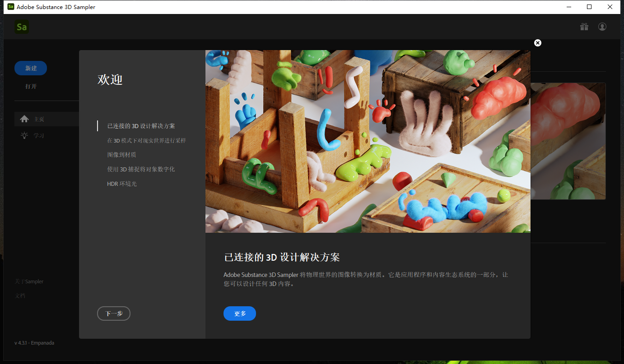This screenshot has width=624, height=364.
Task: Maximize the Substance 3D Sampler window
Action: pos(589,7)
